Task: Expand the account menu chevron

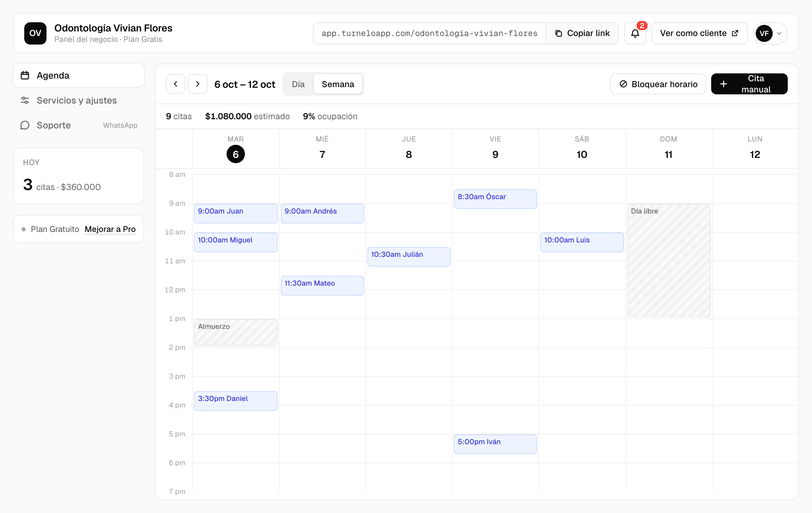Action: (x=779, y=33)
